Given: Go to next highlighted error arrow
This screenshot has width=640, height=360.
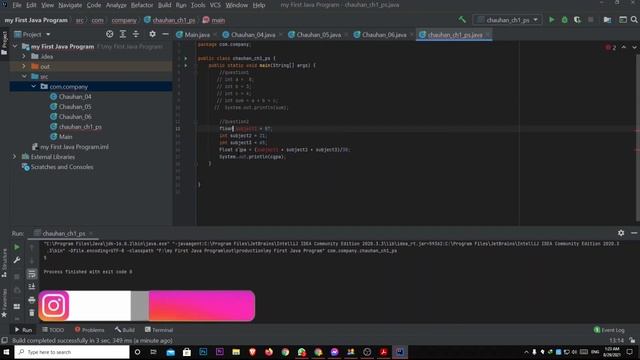Looking at the screenshot, I should [634, 47].
